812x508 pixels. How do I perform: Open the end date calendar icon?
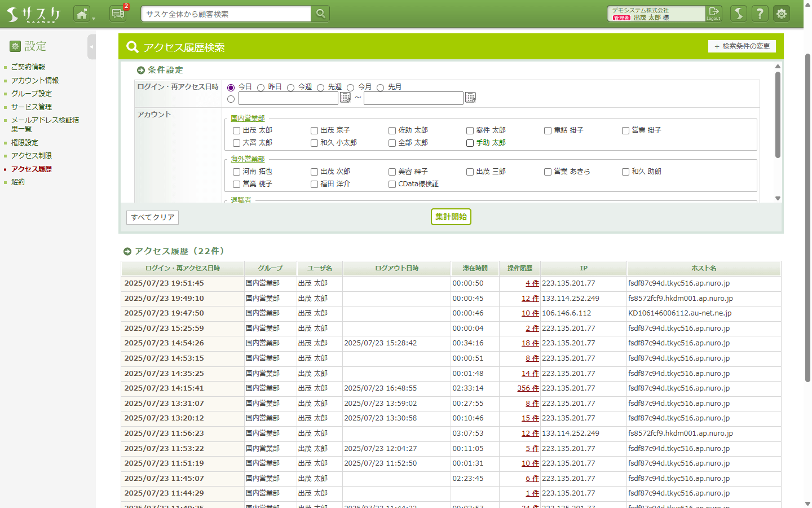click(470, 98)
